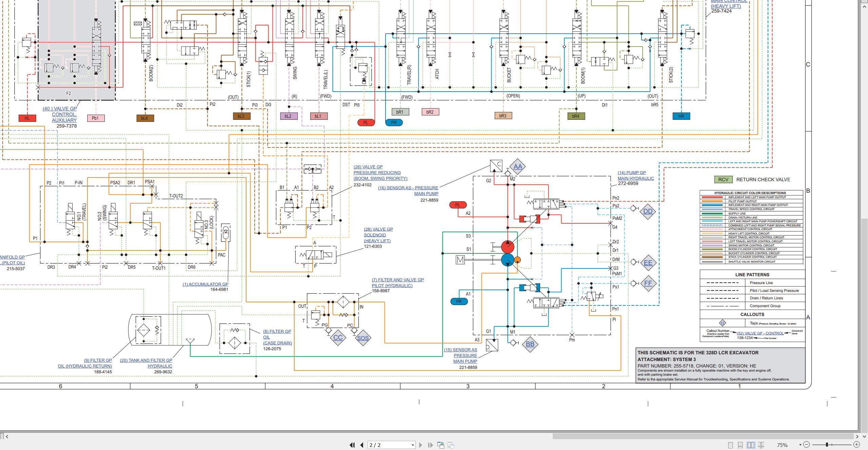Click the blue PR tag near bR1
The width and height of the screenshot is (868, 450).
(394, 123)
